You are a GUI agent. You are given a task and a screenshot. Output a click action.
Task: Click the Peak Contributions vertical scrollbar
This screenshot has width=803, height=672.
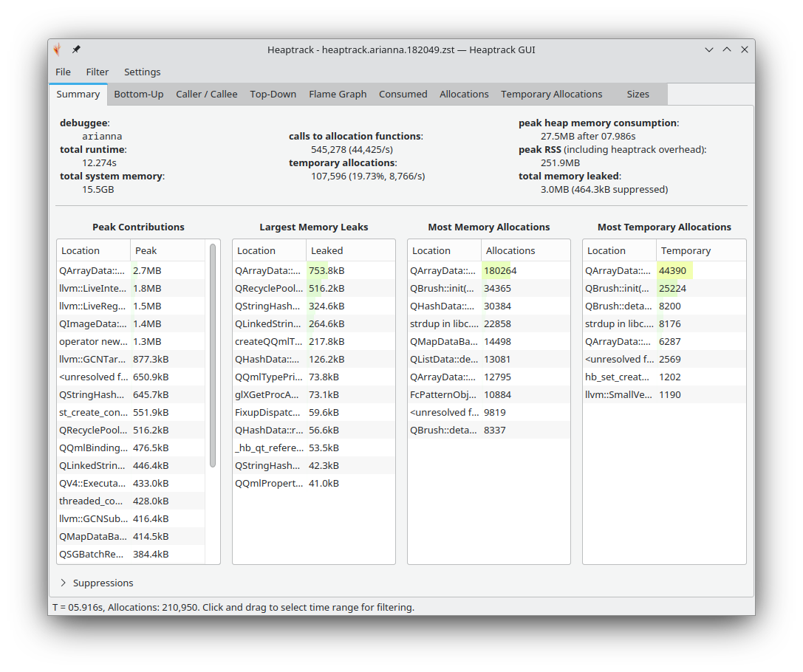[213, 354]
